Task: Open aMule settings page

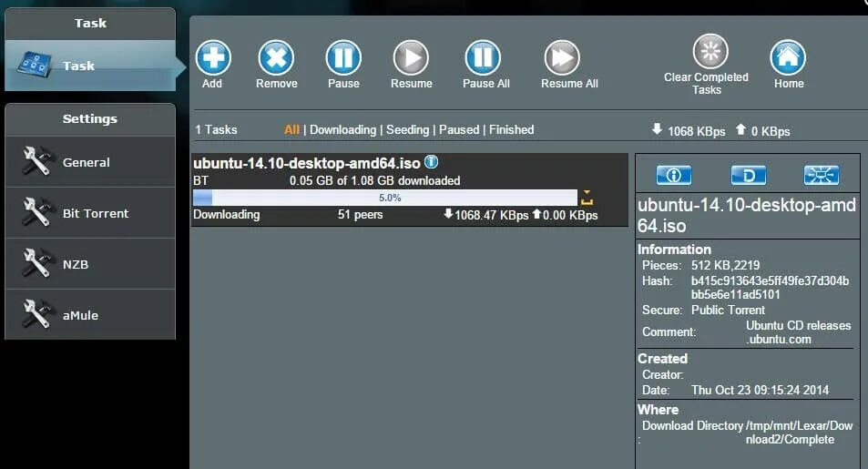Action: pyautogui.click(x=90, y=314)
